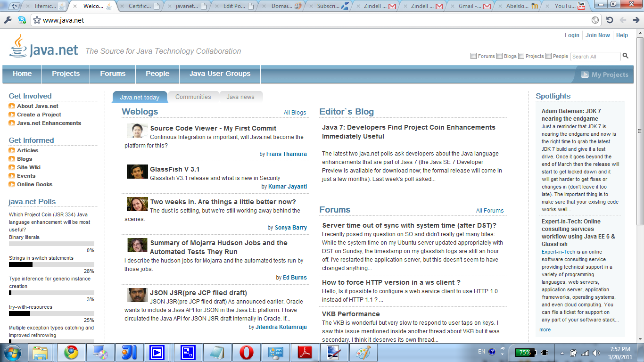Select the Java.net today tab
The height and width of the screenshot is (362, 644).
click(140, 97)
